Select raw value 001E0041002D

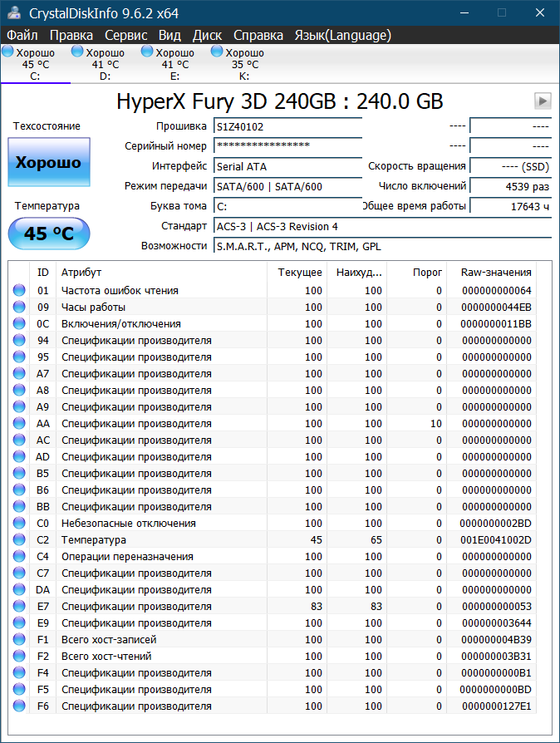tap(495, 539)
